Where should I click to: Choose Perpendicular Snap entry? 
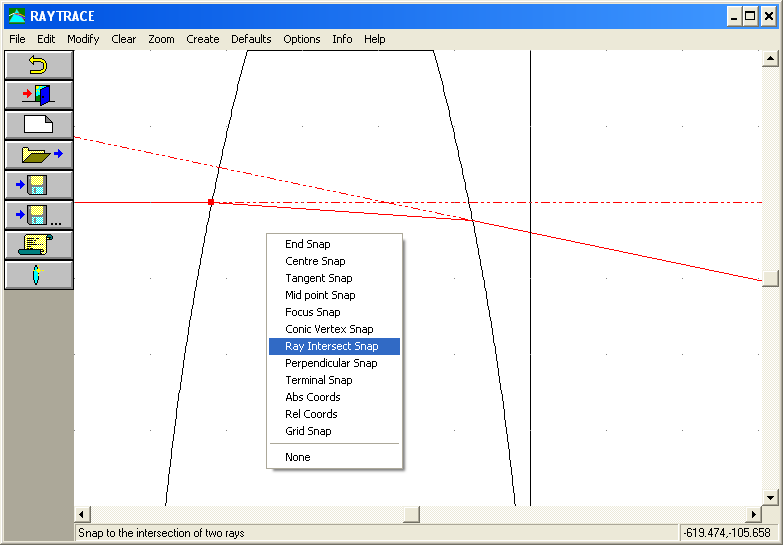click(334, 363)
